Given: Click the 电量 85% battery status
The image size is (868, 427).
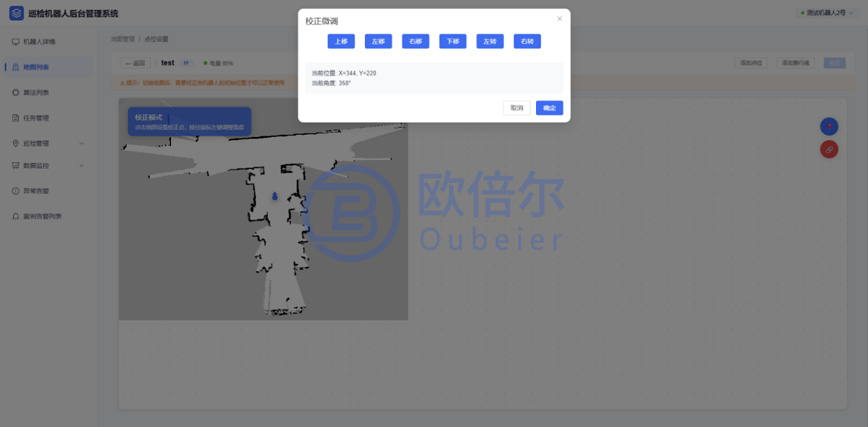Looking at the screenshot, I should (219, 63).
